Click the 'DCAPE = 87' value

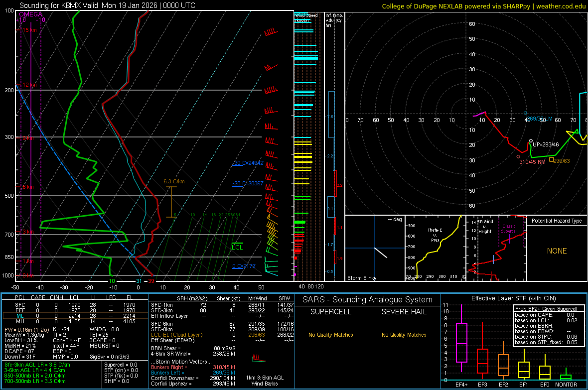[19, 351]
